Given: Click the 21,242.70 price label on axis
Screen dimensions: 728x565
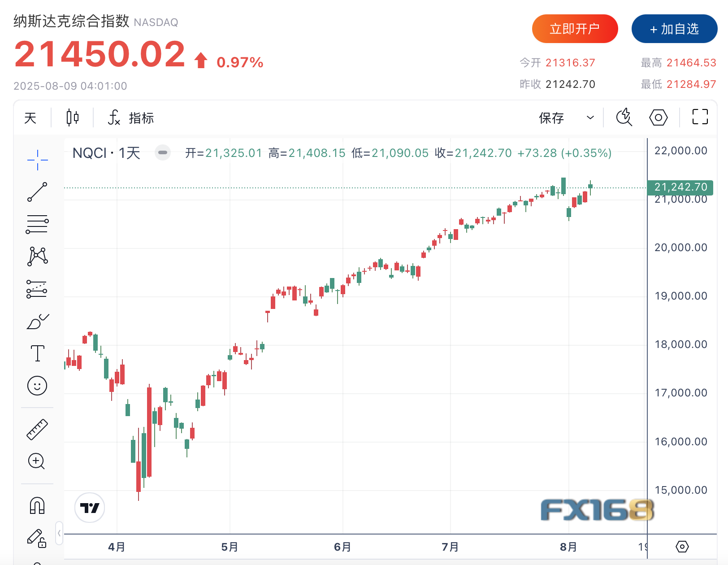Looking at the screenshot, I should [680, 187].
